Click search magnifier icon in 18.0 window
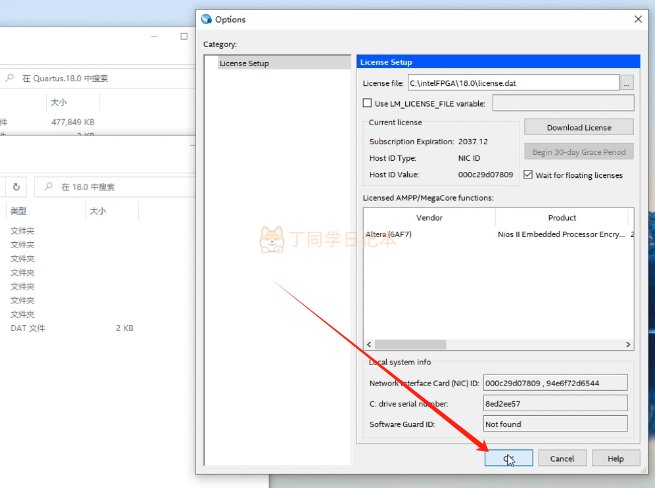 [48, 186]
